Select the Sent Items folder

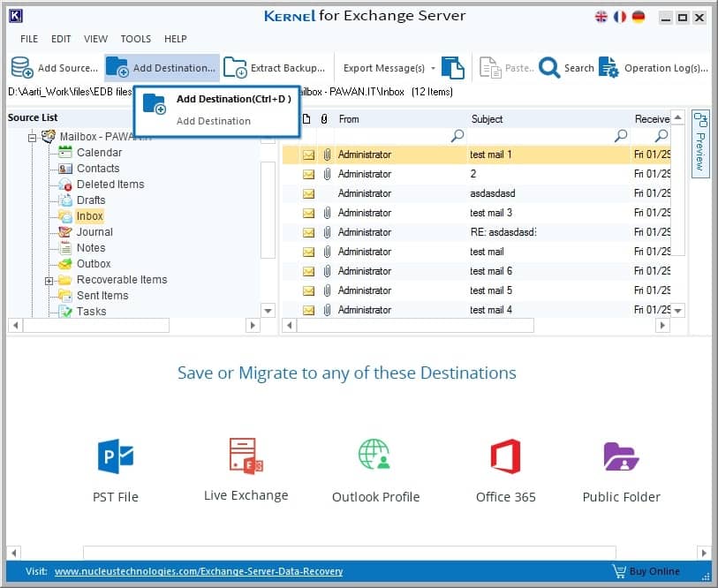click(102, 296)
